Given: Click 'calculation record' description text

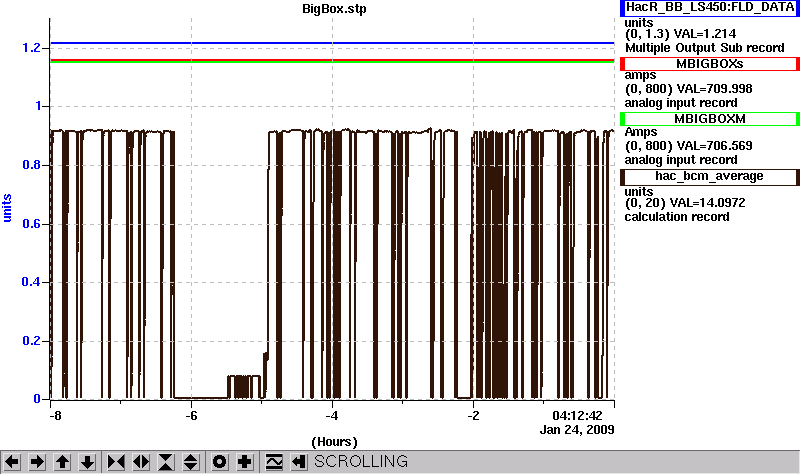Looking at the screenshot, I should pos(677,217).
